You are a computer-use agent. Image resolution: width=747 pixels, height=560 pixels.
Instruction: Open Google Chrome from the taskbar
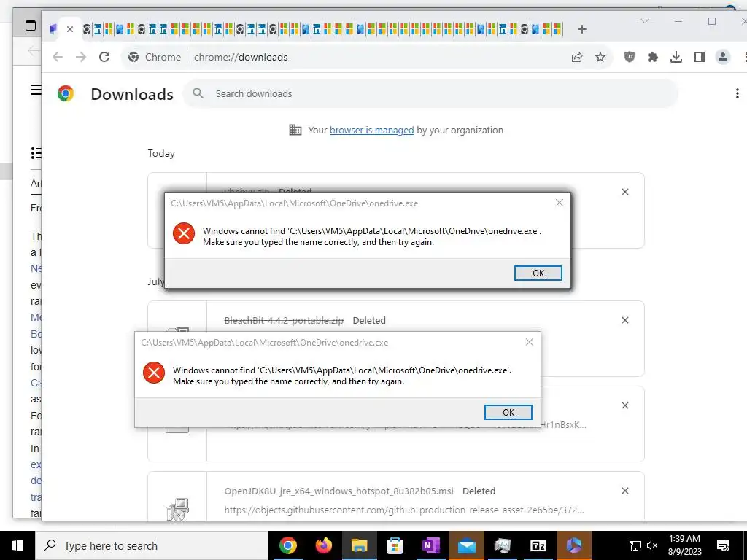(287, 545)
